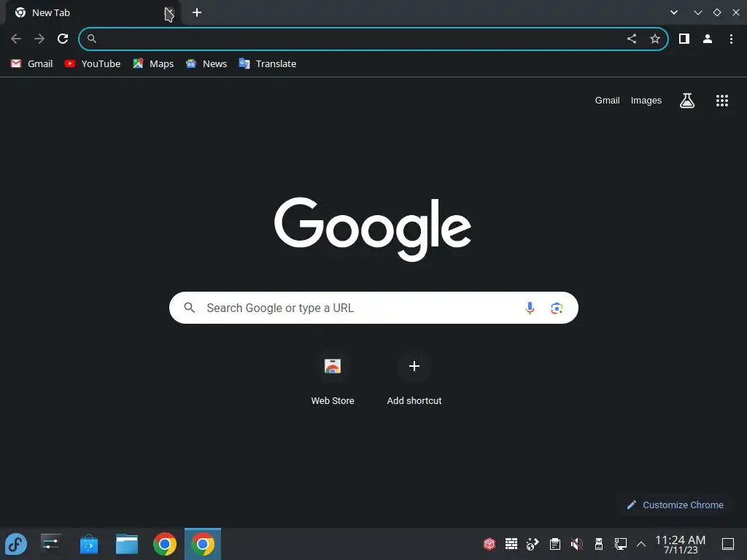
Task: Open the clock showing 11:24 AM
Action: (x=681, y=544)
